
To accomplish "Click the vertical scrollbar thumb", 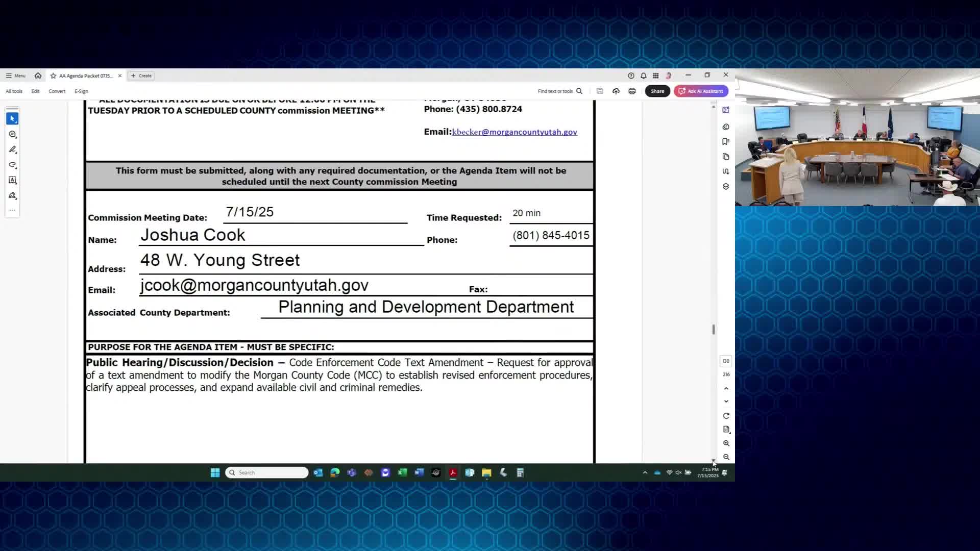I will [x=713, y=329].
